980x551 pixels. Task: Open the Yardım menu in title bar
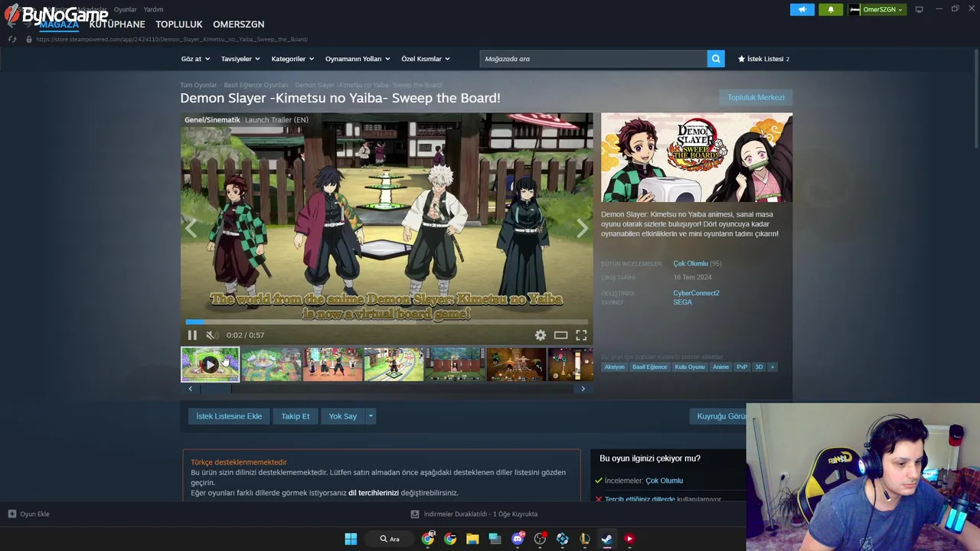coord(153,9)
